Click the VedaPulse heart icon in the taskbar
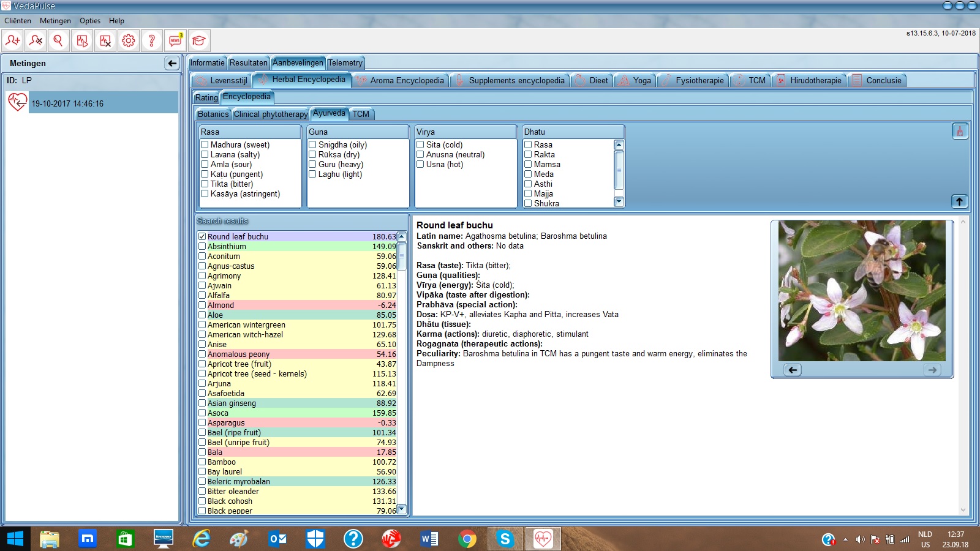 tap(543, 539)
